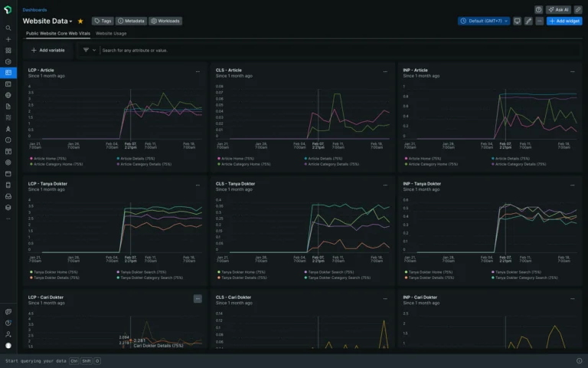The width and height of the screenshot is (588, 368).
Task: Click the globe icon in the sidebar
Action: click(8, 95)
